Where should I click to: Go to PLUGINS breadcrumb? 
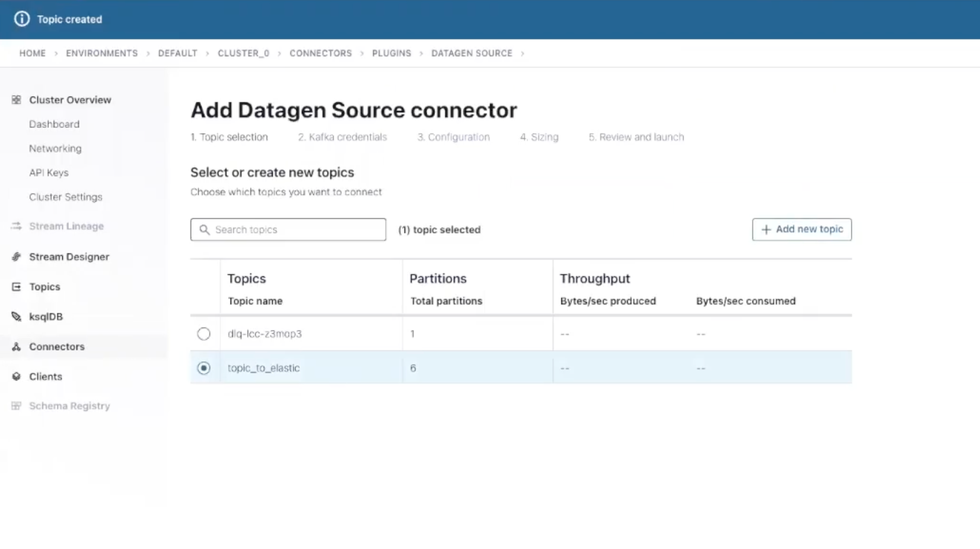tap(392, 53)
